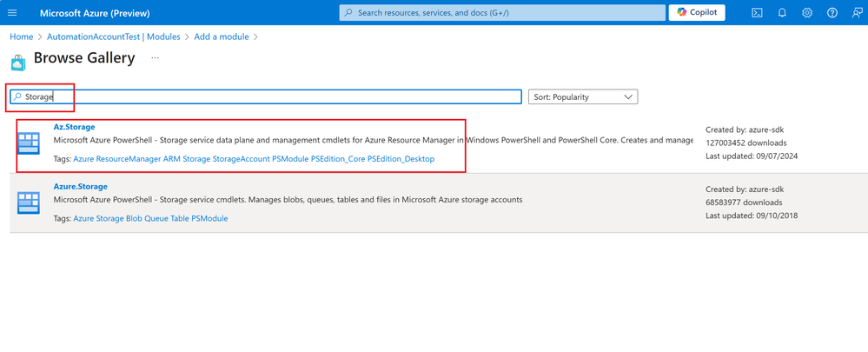The image size is (868, 352).
Task: Click the Table tag
Action: click(179, 219)
